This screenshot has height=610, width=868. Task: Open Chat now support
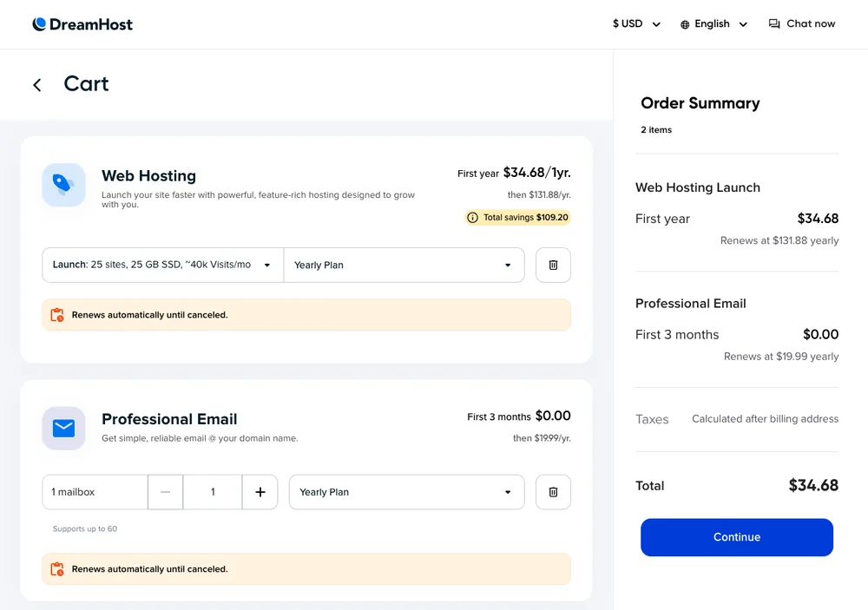pyautogui.click(x=801, y=23)
